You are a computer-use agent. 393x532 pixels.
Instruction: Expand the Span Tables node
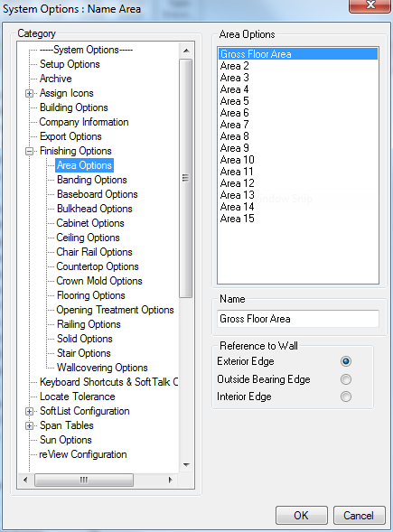point(30,425)
